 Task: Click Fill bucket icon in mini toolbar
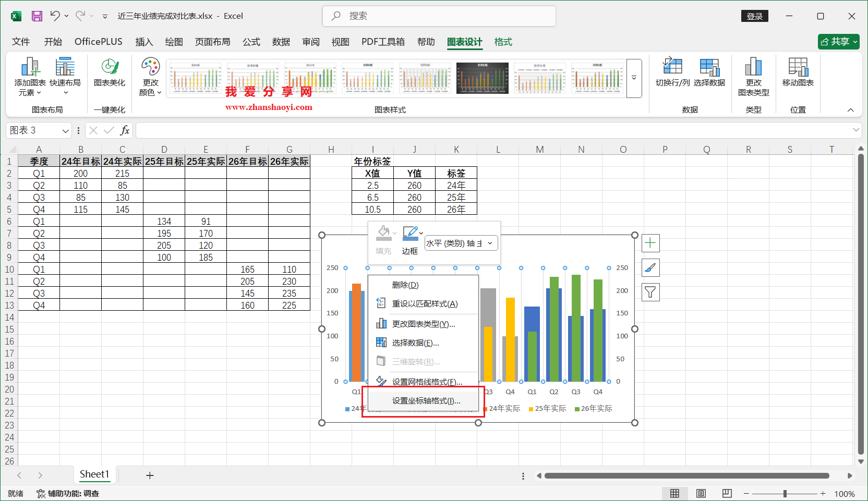pyautogui.click(x=383, y=233)
